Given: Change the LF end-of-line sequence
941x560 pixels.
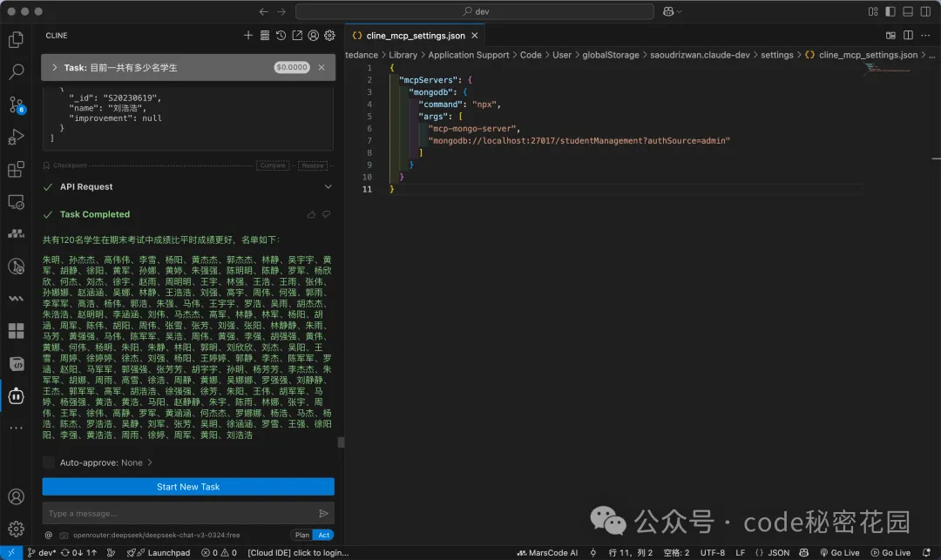Looking at the screenshot, I should [x=740, y=553].
